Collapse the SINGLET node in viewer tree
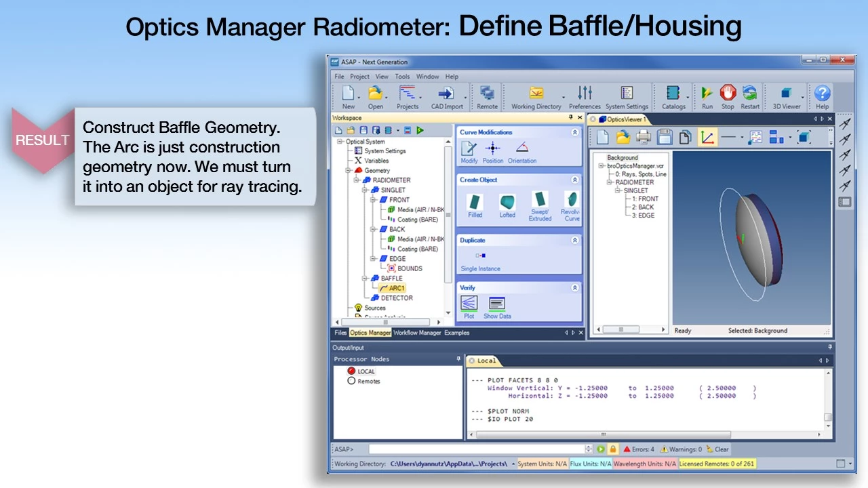The width and height of the screenshot is (868, 488). 618,190
